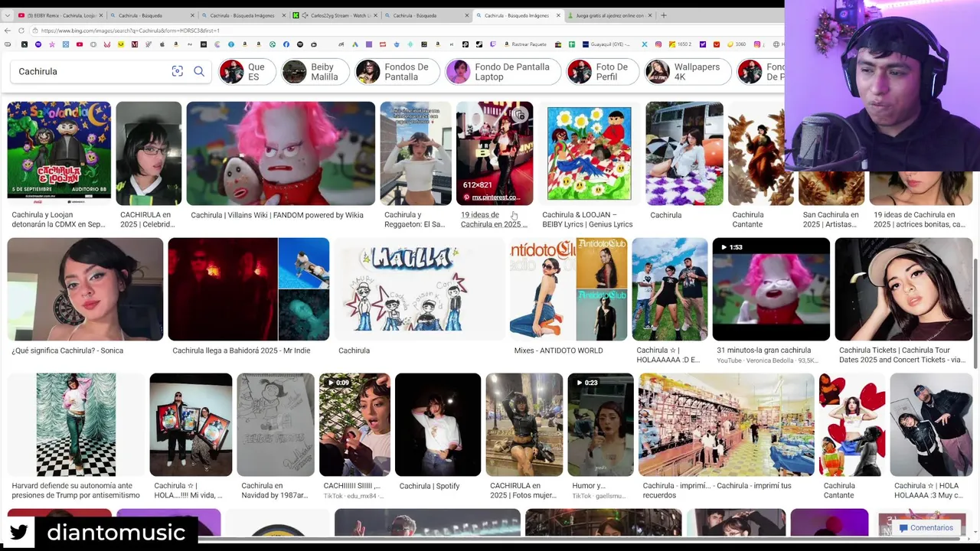Screen dimensions: 980x551
Task: Click the browser back arrow
Action: [8, 31]
